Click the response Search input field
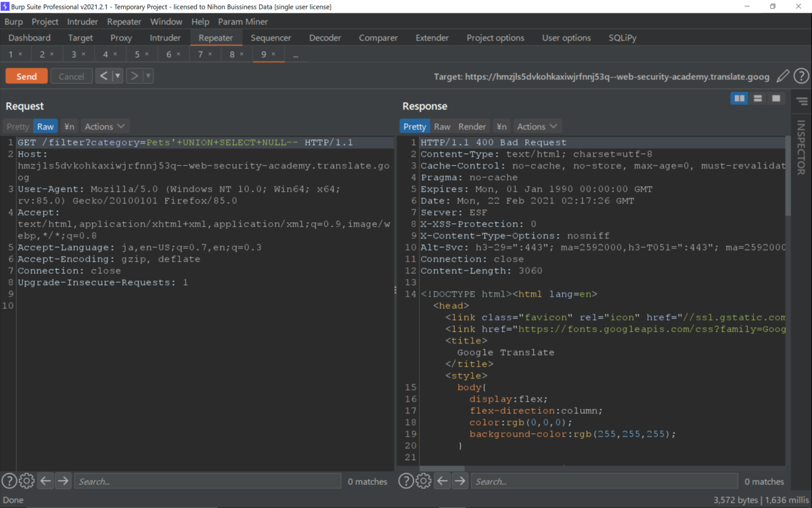Viewport: 812px width, 508px height. pos(604,482)
